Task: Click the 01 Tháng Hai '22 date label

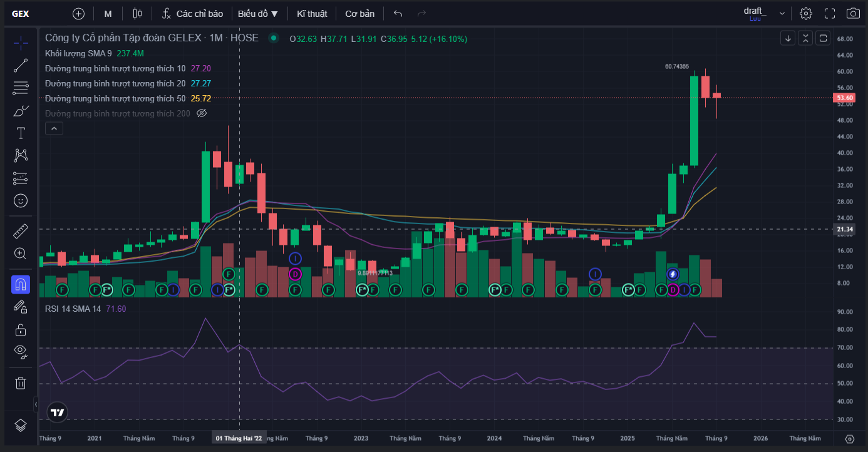Action: 239,438
